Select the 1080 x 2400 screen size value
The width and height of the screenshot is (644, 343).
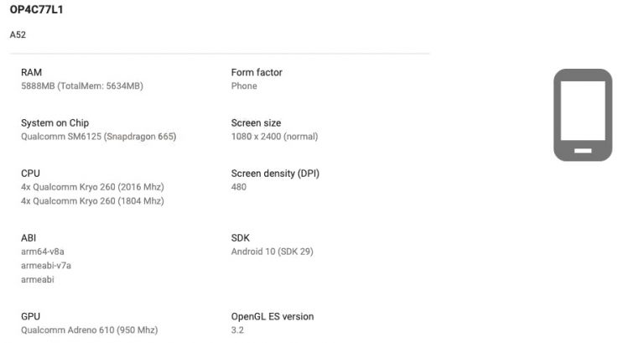pos(274,137)
